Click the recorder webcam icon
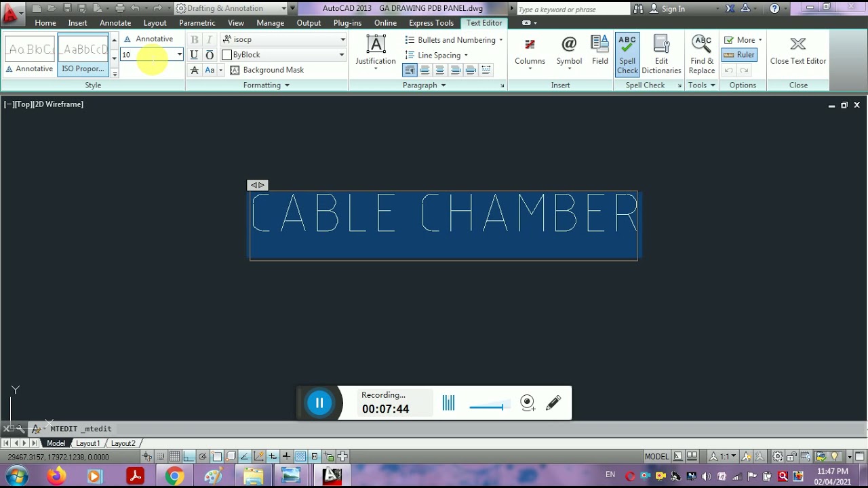Screen dimensions: 868x488 [x=528, y=403]
